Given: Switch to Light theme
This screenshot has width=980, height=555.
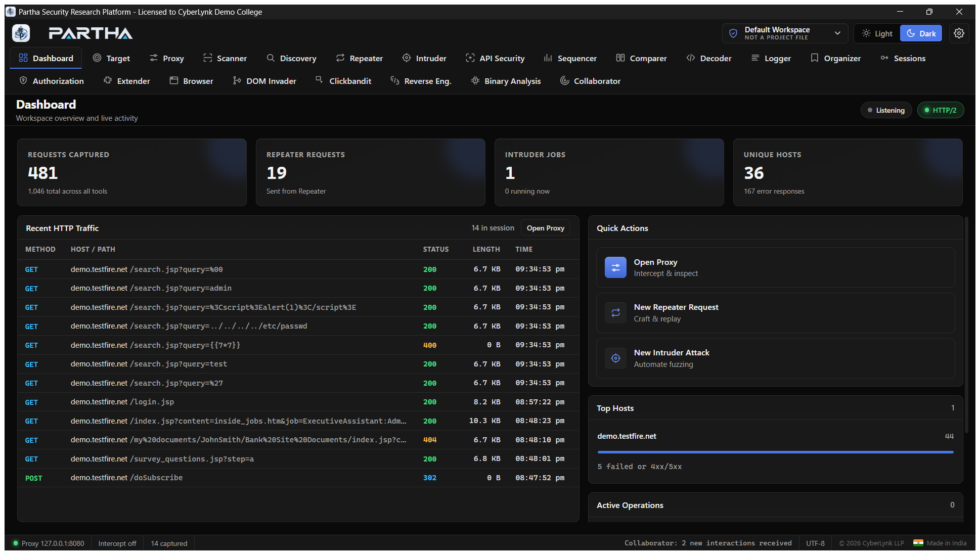Looking at the screenshot, I should click(x=877, y=33).
